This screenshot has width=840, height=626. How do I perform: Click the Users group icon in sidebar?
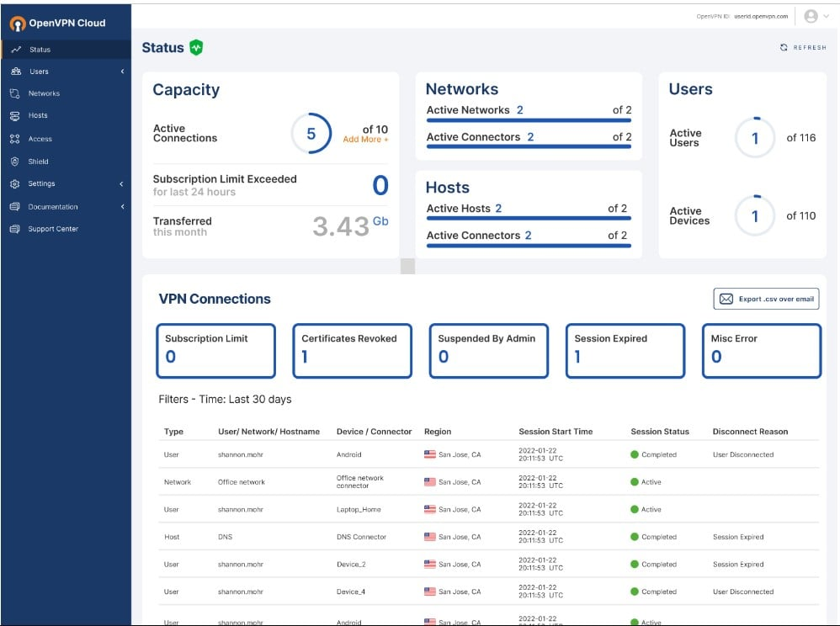pyautogui.click(x=16, y=72)
